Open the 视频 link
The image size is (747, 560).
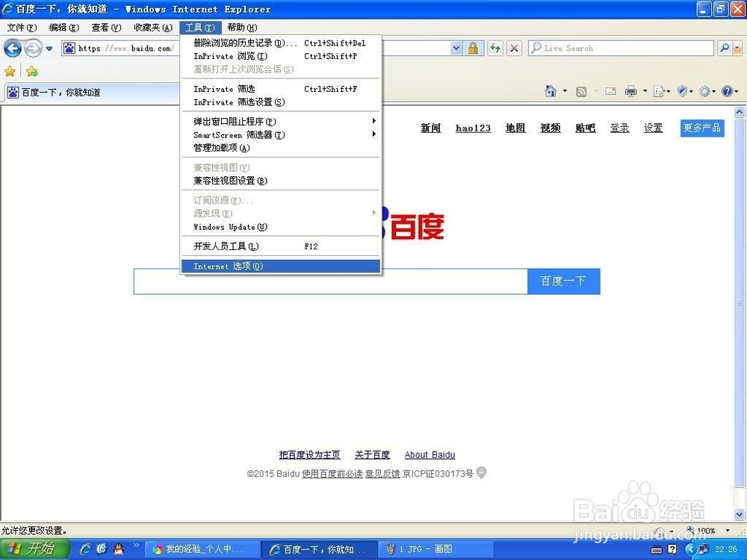[x=551, y=128]
